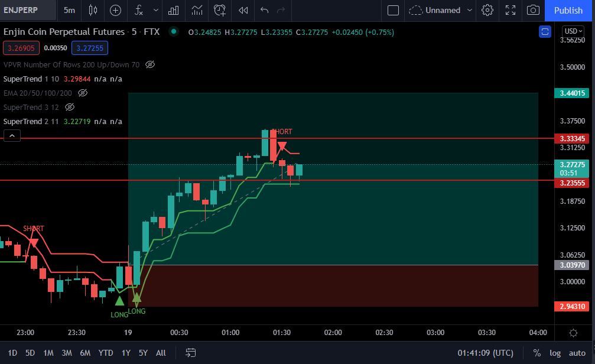Take a chart snapshot with camera icon

click(x=533, y=10)
